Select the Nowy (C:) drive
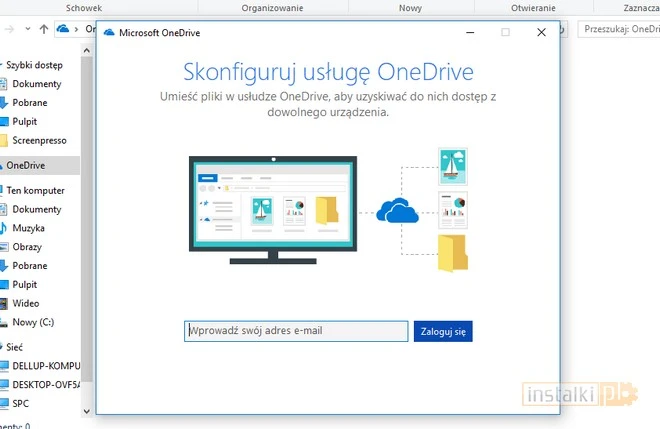660x429 pixels. tap(32, 322)
